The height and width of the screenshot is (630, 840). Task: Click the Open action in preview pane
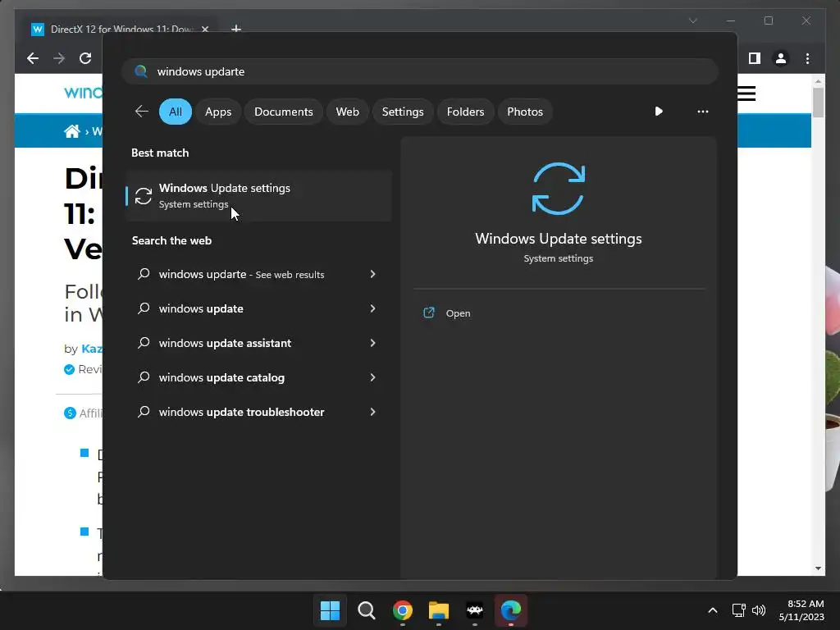[458, 313]
